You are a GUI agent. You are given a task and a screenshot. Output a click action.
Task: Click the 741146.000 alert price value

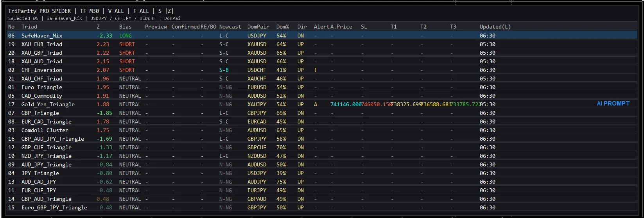coord(346,104)
